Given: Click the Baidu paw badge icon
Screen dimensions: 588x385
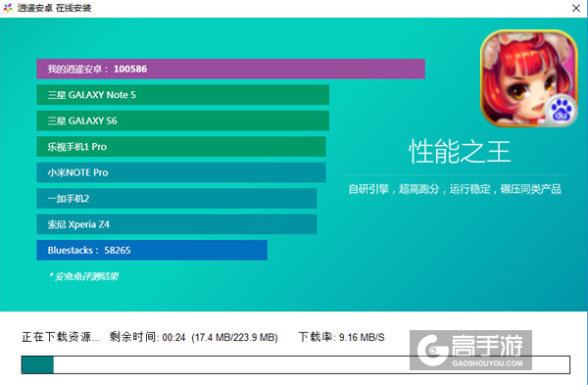Looking at the screenshot, I should [x=561, y=111].
